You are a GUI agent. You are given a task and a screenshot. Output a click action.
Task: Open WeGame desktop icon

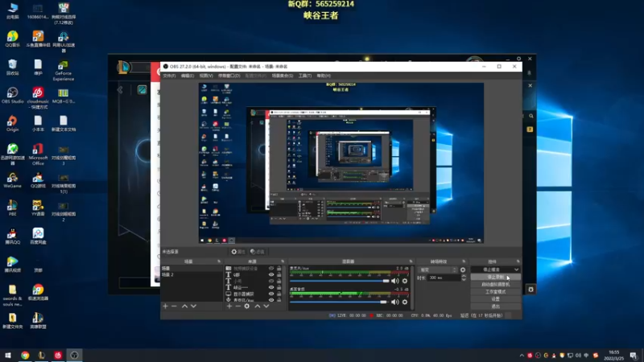(12, 180)
